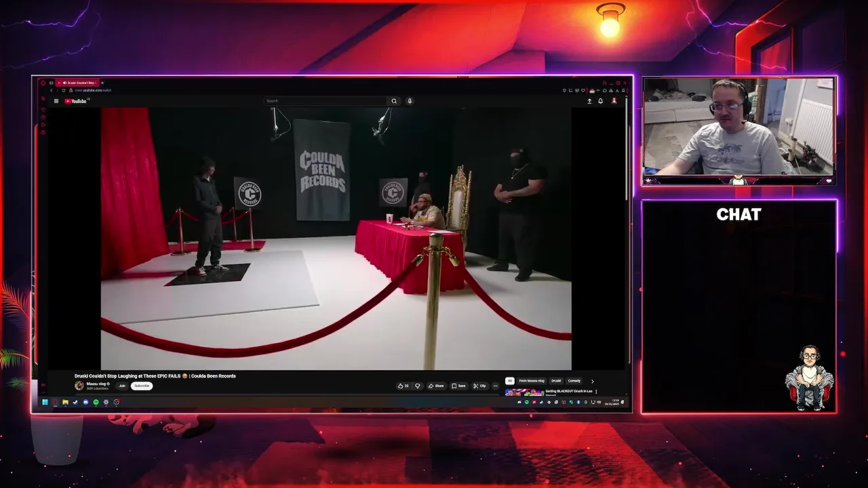Pause the Coulda Been Records video
This screenshot has height=488, width=868.
pos(336,239)
